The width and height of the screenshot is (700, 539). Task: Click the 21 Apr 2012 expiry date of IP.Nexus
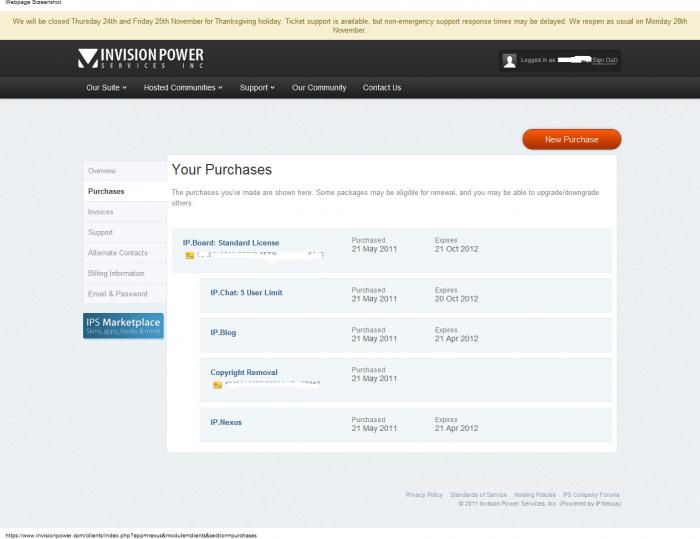(x=456, y=428)
